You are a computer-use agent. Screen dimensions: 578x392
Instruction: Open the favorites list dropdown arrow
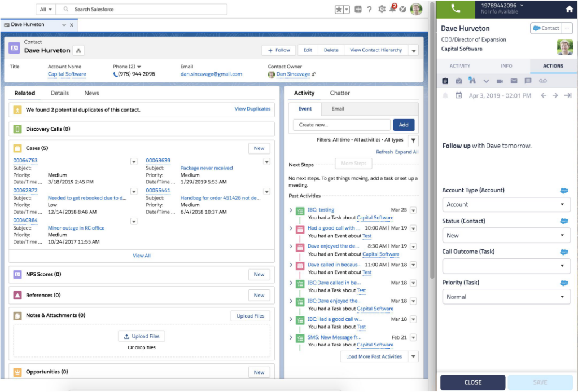[x=347, y=10]
